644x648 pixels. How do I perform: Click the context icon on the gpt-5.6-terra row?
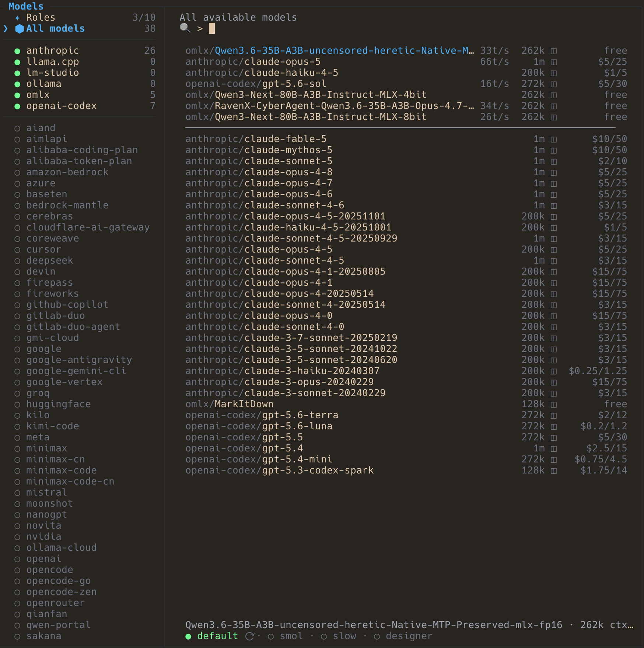click(x=554, y=415)
